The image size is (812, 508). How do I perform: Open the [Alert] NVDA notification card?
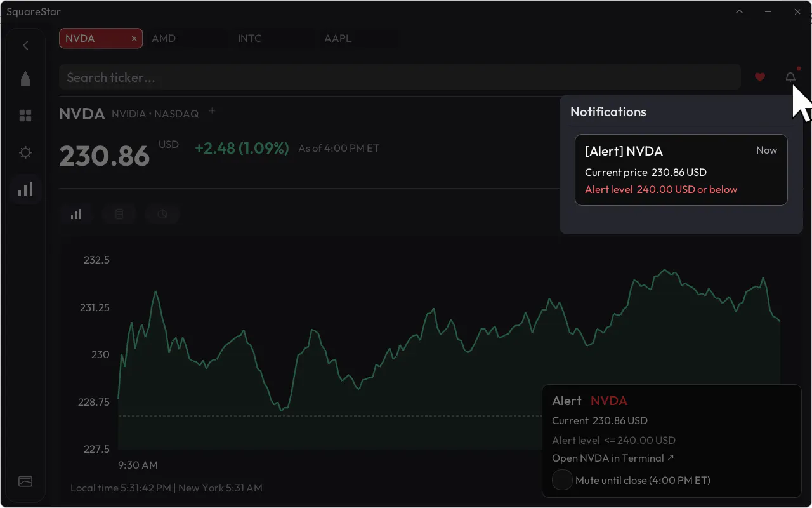(x=681, y=170)
